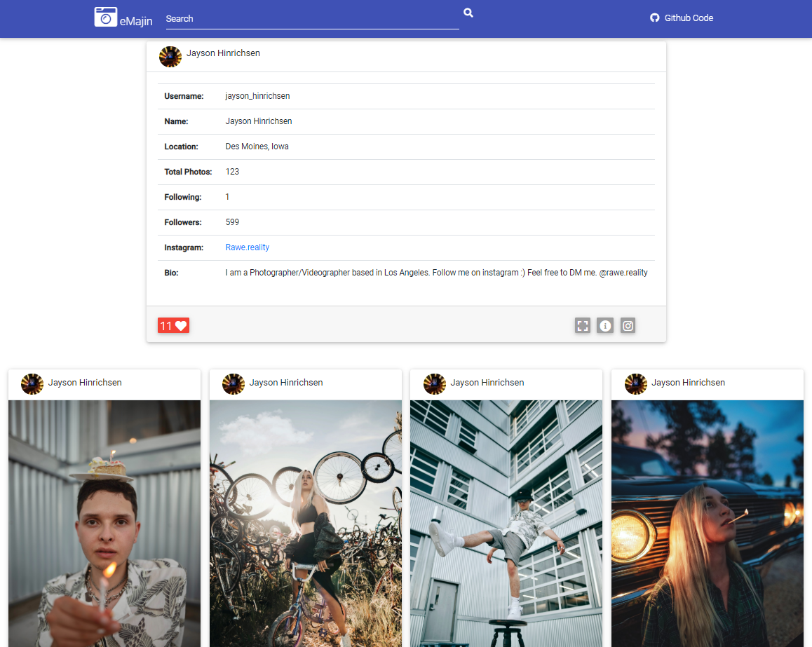This screenshot has width=812, height=647.
Task: Click the 11 likes counter button
Action: coord(173,325)
